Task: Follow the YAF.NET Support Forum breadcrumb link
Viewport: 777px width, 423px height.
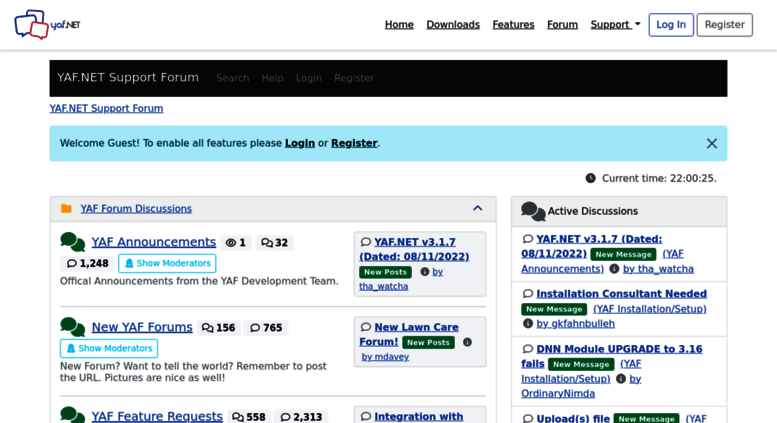Action: click(106, 108)
